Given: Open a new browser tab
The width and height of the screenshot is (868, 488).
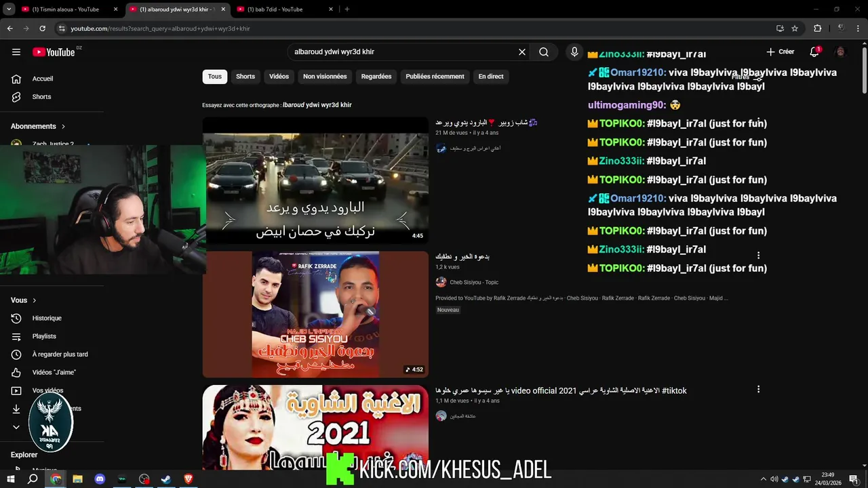Looking at the screenshot, I should [347, 9].
